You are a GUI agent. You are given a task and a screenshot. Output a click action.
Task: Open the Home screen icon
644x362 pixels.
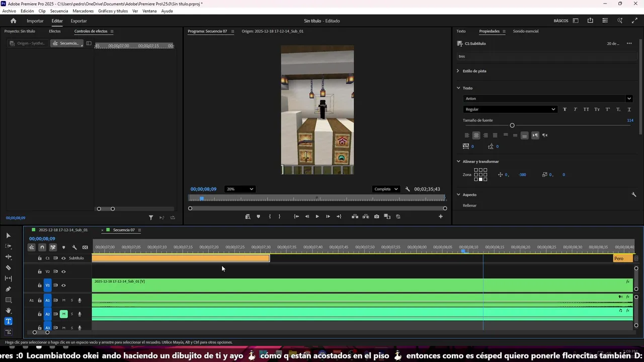13,21
